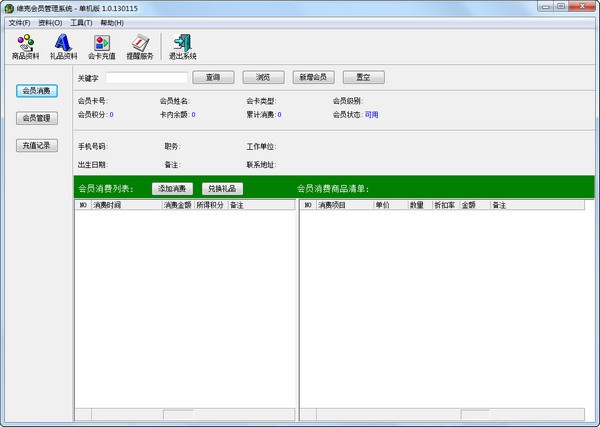Click the 消费时间 column header
This screenshot has width=600, height=427.
point(125,205)
